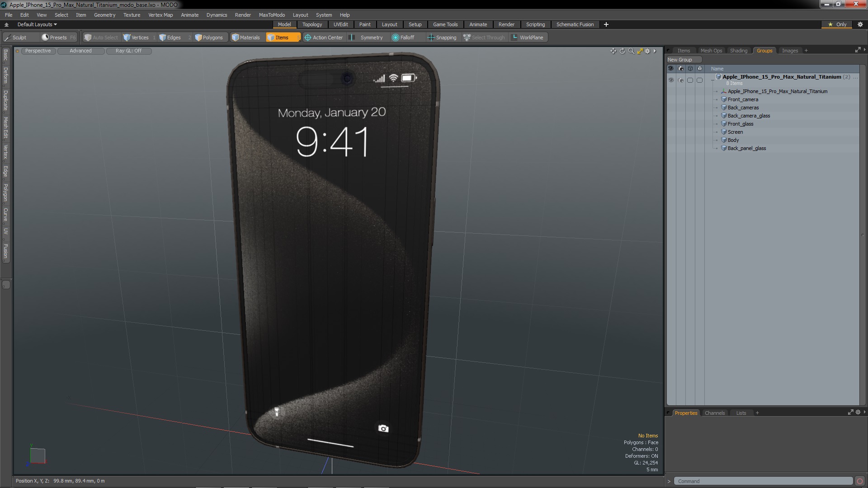
Task: Add a new tab next to Images
Action: coord(806,51)
